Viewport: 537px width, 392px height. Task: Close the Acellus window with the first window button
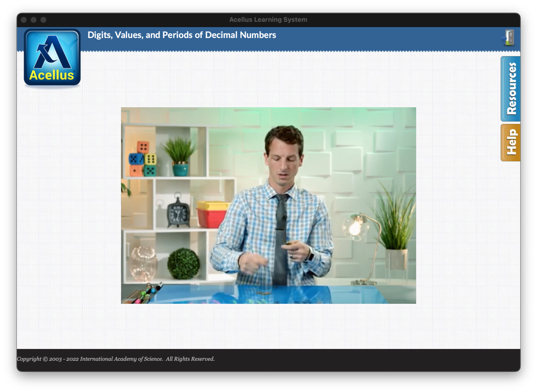pyautogui.click(x=24, y=20)
